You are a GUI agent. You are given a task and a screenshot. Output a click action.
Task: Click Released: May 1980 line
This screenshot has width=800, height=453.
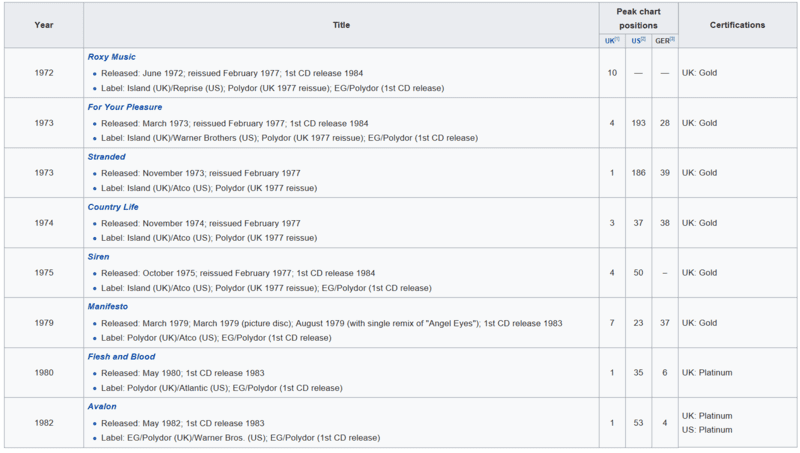click(183, 373)
